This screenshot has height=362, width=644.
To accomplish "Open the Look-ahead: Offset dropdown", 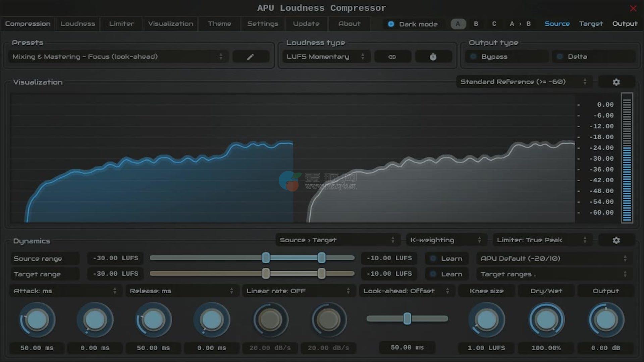I will tap(407, 291).
